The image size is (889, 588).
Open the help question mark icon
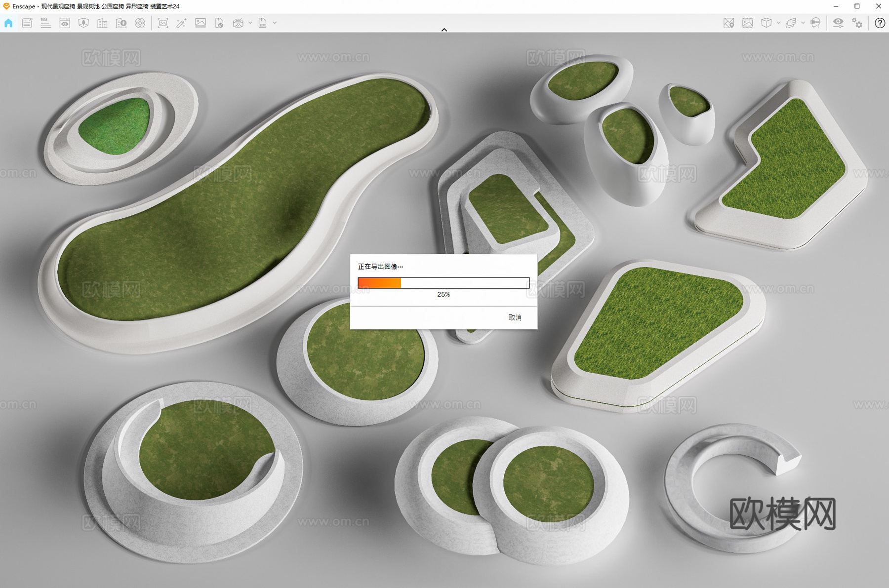pyautogui.click(x=880, y=23)
